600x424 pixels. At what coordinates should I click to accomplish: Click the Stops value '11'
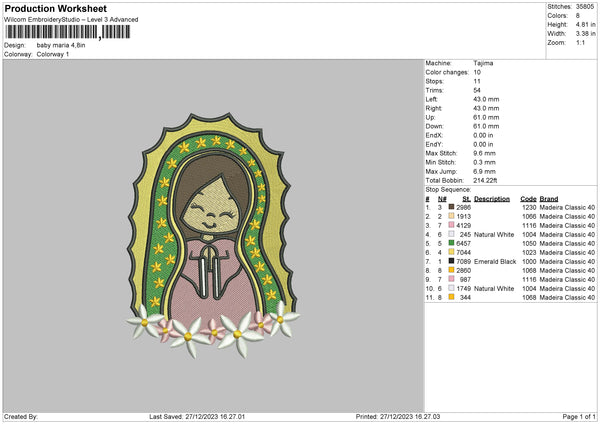coord(477,81)
